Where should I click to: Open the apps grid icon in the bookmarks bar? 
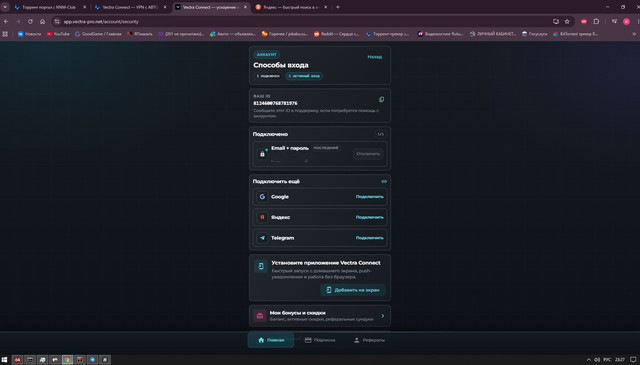click(5, 34)
